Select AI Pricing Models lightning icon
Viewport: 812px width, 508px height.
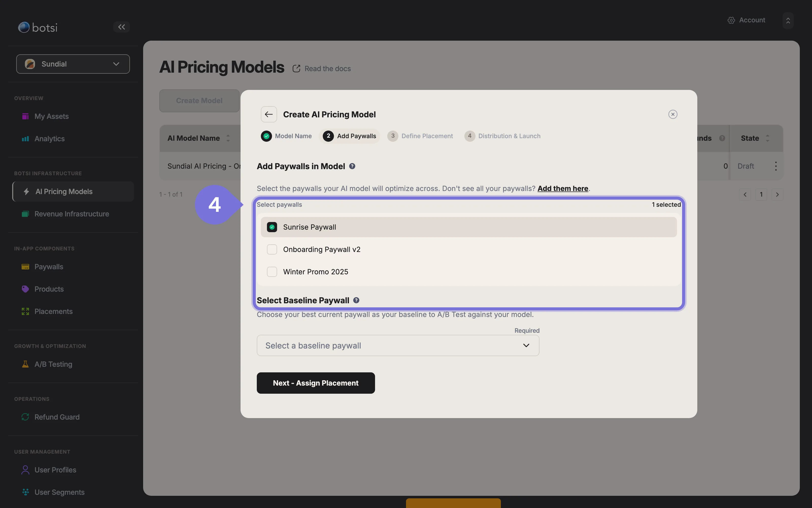26,192
